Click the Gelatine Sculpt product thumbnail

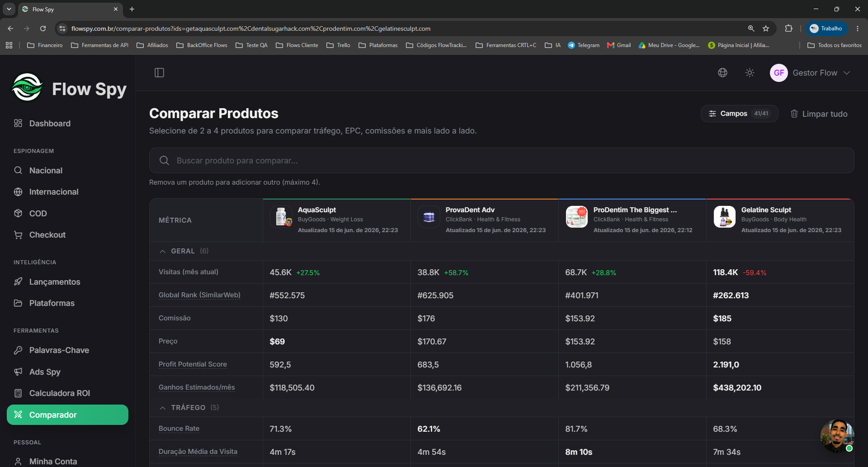(x=725, y=217)
